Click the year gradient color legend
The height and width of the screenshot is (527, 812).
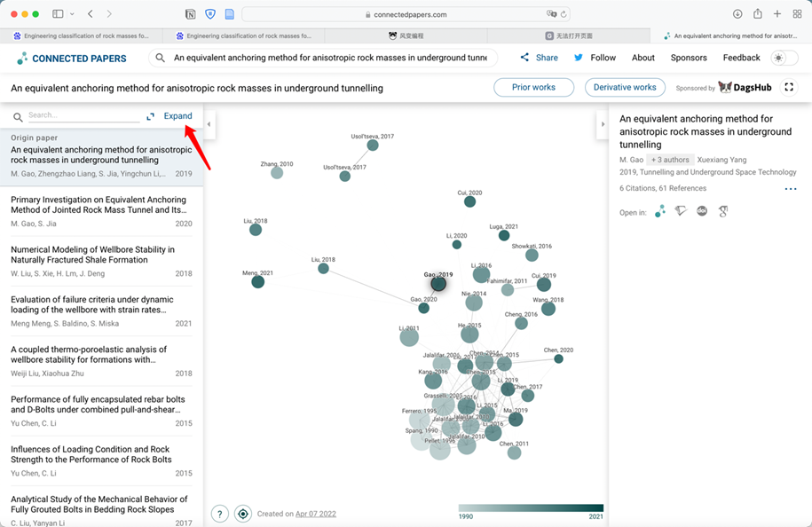(x=531, y=508)
